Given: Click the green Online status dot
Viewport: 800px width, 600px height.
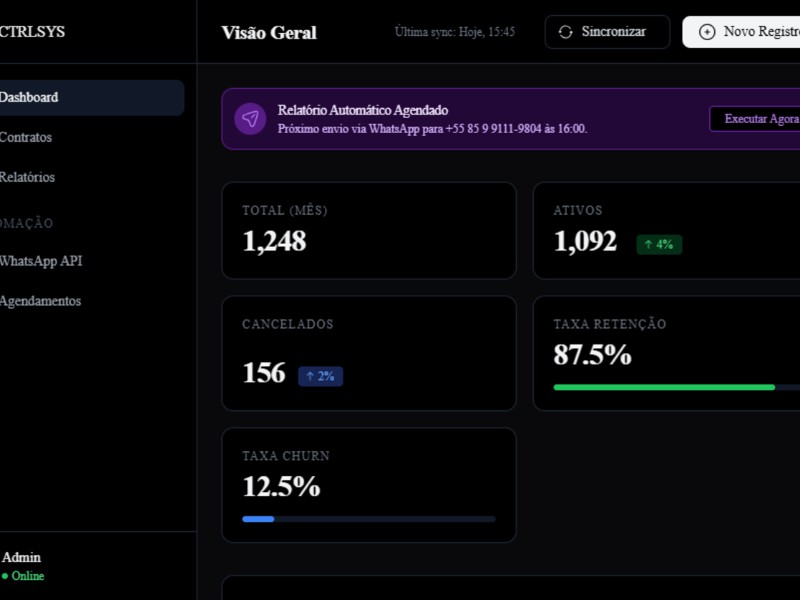Looking at the screenshot, I should coord(5,576).
